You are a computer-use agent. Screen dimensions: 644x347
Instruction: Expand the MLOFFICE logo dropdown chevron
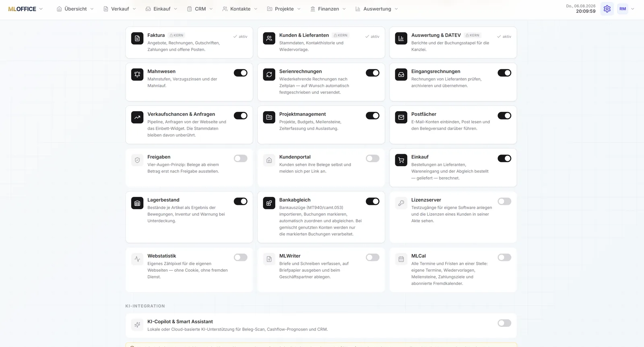(x=41, y=9)
